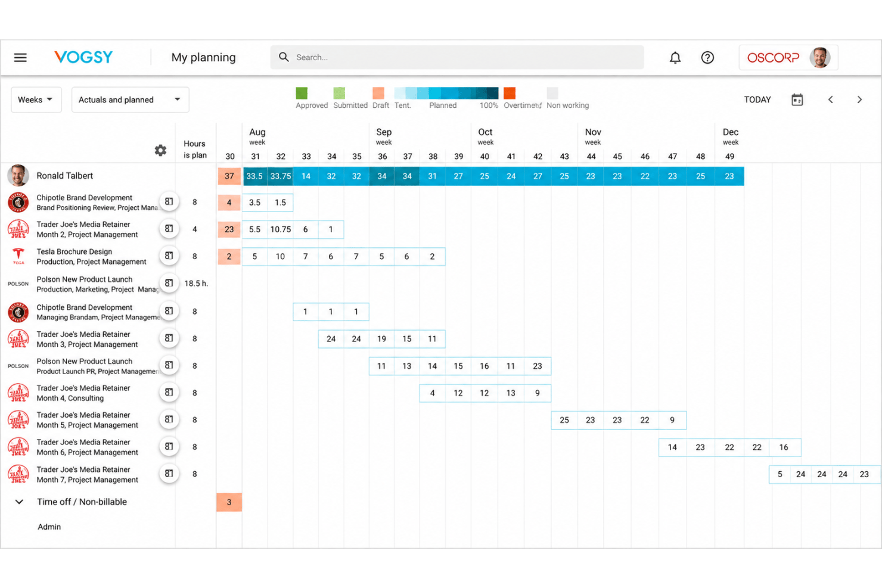Click Trader Joe's Month 2 cell 10.75
Image resolution: width=882 pixels, height=588 pixels.
pos(280,229)
